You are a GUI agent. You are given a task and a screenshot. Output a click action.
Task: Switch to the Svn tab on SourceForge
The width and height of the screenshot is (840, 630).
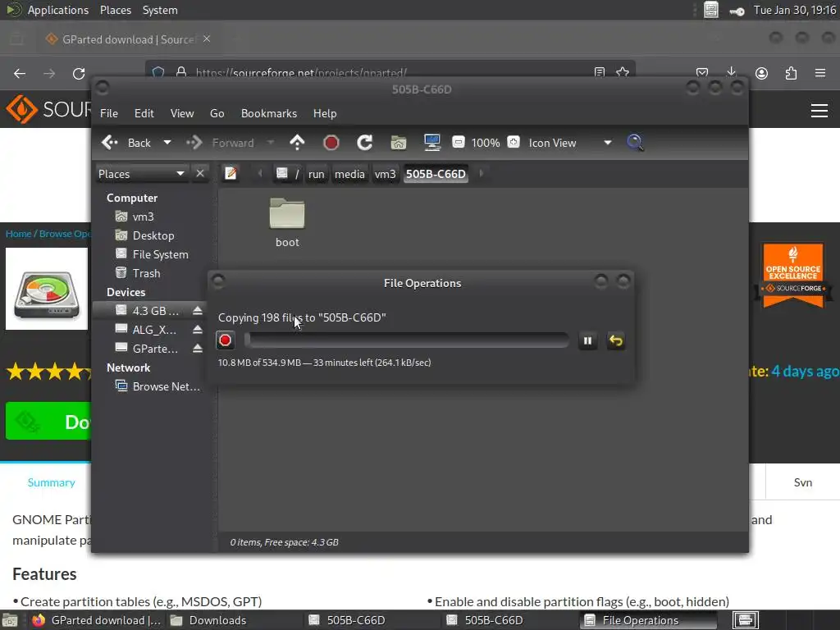click(x=802, y=482)
